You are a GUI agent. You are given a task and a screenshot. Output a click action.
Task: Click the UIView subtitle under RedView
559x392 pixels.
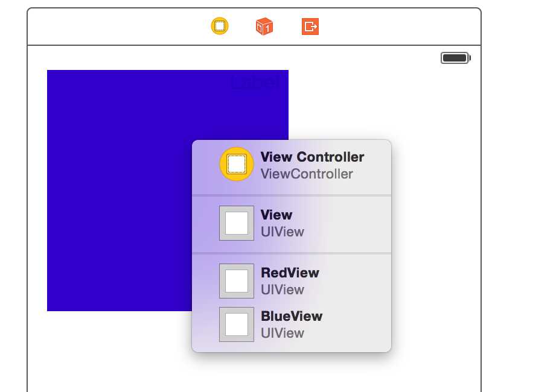(283, 290)
